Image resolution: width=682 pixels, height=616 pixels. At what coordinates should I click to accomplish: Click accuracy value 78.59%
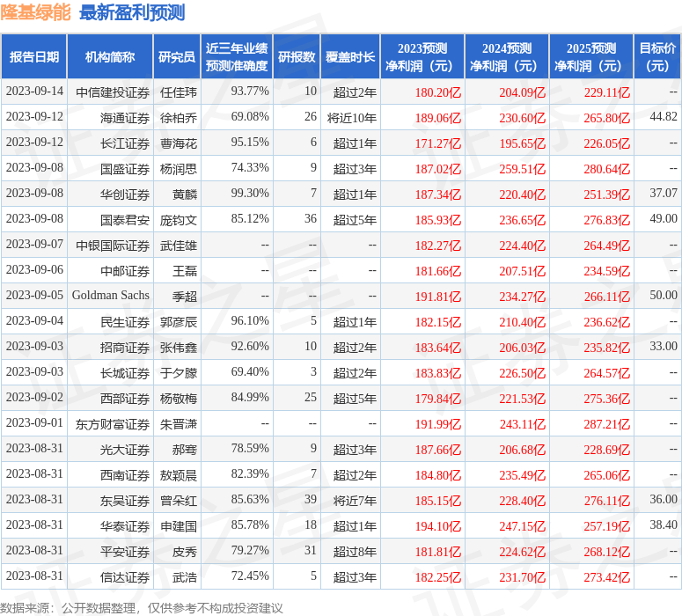(x=250, y=449)
